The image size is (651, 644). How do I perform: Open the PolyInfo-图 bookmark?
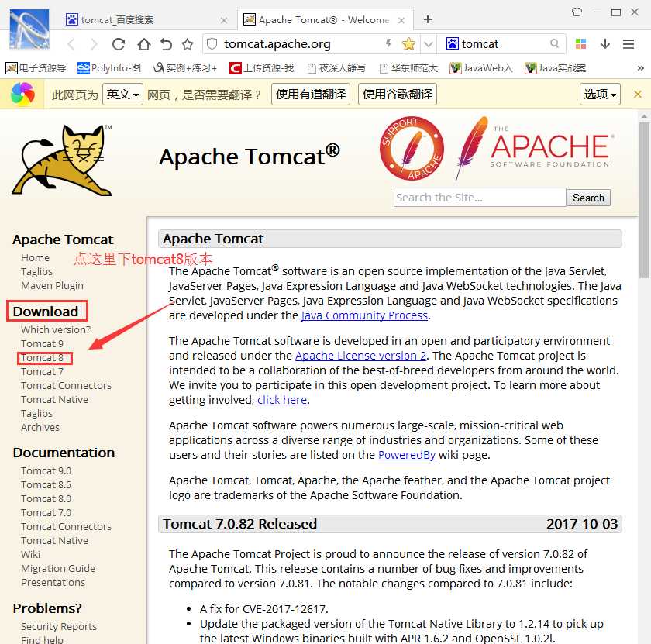pyautogui.click(x=109, y=67)
